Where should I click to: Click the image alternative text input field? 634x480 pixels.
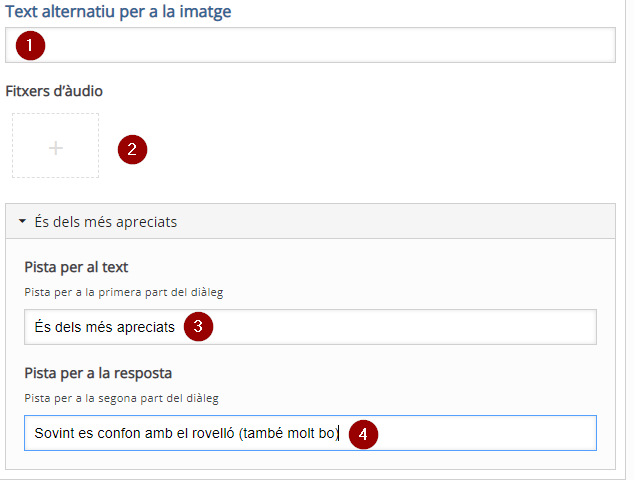[x=310, y=45]
